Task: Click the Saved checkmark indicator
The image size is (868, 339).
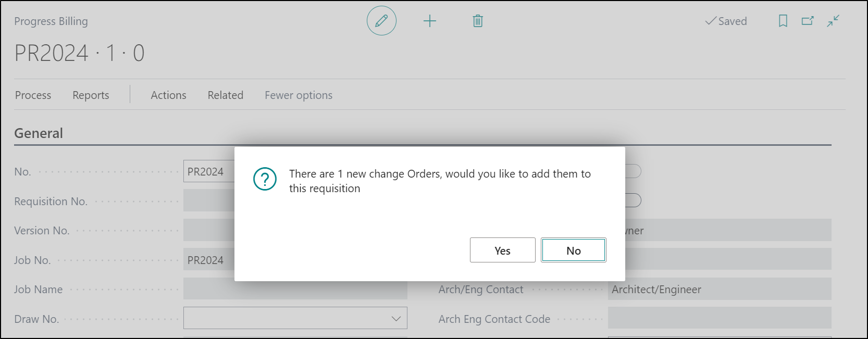Action: tap(726, 21)
